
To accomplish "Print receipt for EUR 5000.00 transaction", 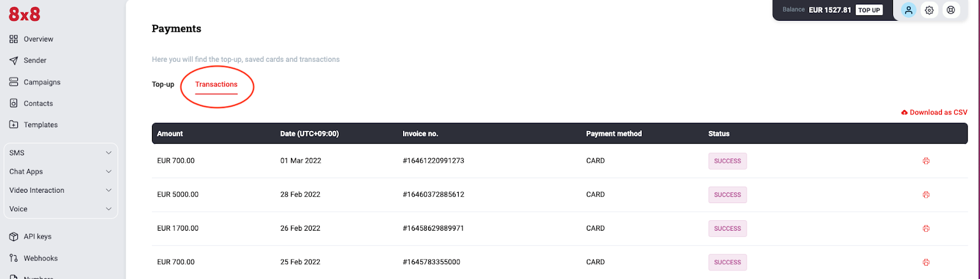I will tap(926, 195).
